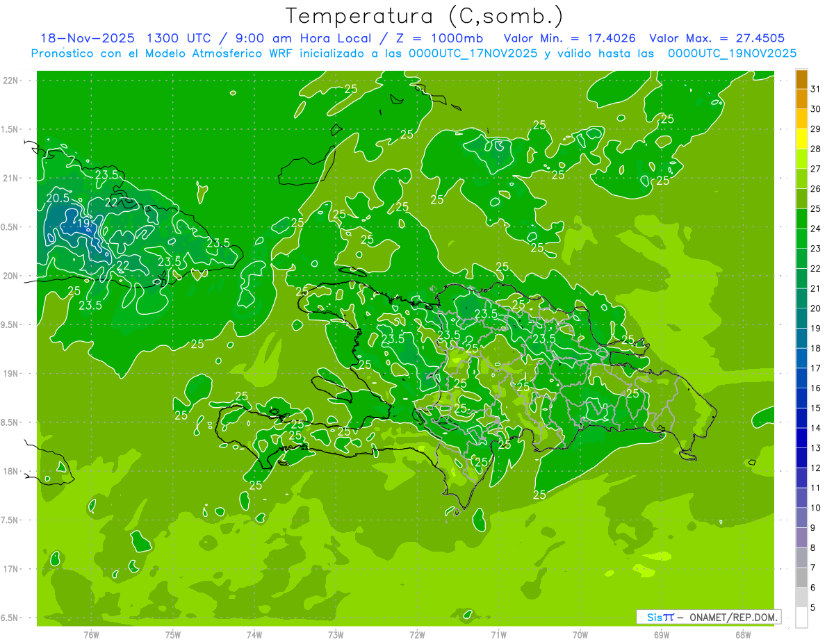Click the colorbar label "27"
834x644 pixels.
tap(816, 169)
